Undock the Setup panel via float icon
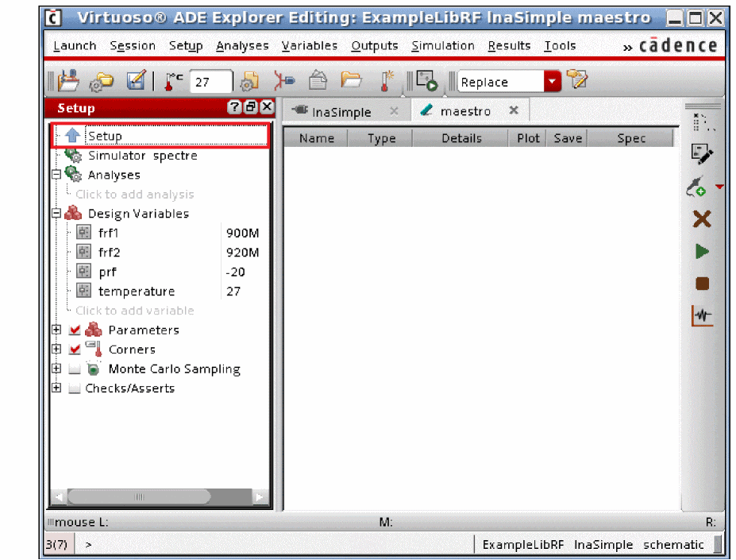 click(x=251, y=107)
